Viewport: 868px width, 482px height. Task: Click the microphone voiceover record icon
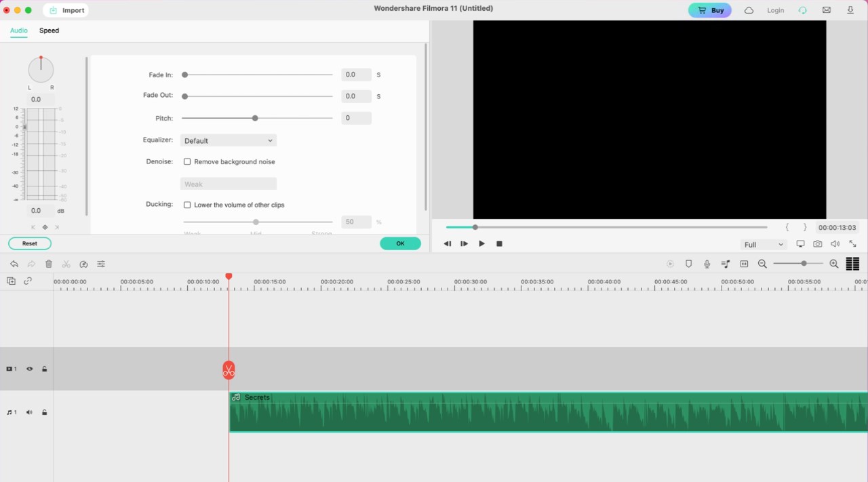[x=707, y=264]
